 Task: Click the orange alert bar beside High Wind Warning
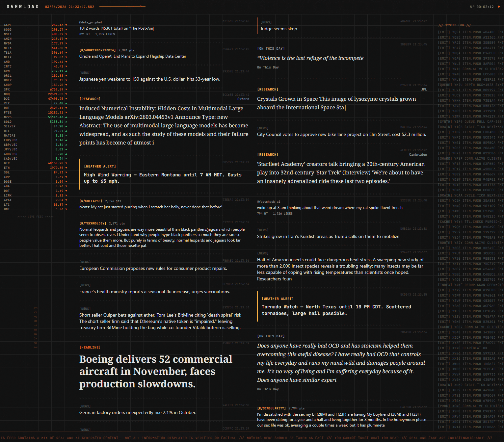coord(80,175)
